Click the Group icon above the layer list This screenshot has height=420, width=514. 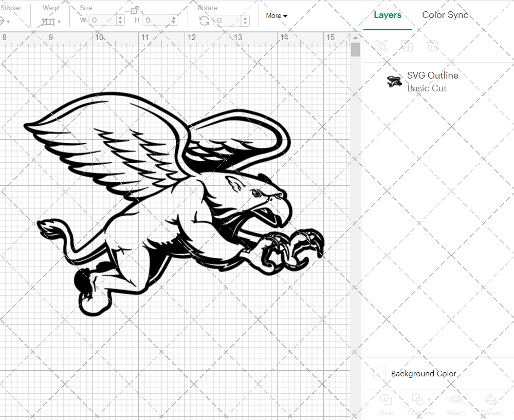coord(382,46)
